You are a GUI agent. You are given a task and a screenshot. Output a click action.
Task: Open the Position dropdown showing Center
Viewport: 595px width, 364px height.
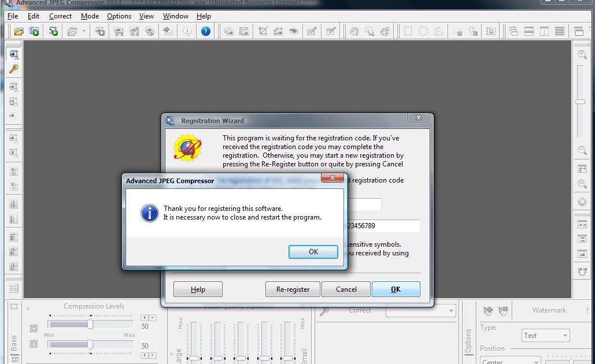click(x=511, y=361)
